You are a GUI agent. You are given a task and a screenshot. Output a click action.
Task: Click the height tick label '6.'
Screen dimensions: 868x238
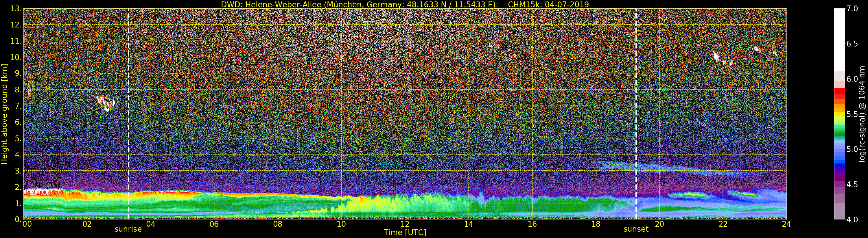[18, 122]
